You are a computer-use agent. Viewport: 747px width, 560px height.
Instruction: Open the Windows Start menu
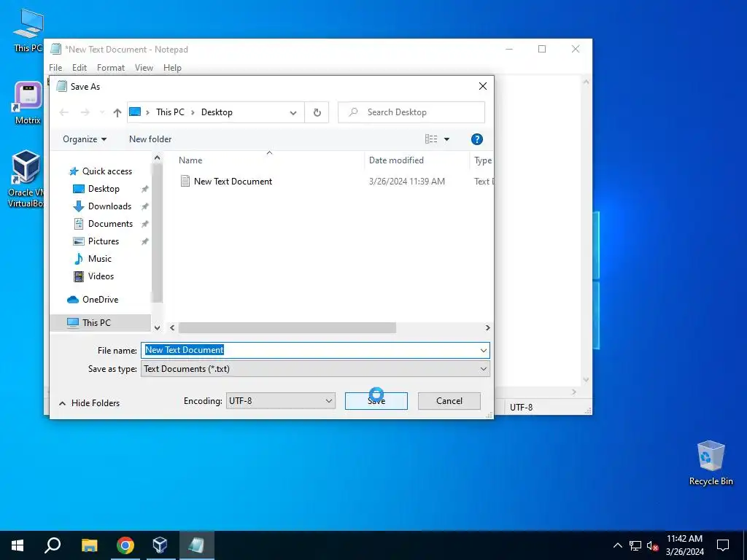tap(18, 545)
